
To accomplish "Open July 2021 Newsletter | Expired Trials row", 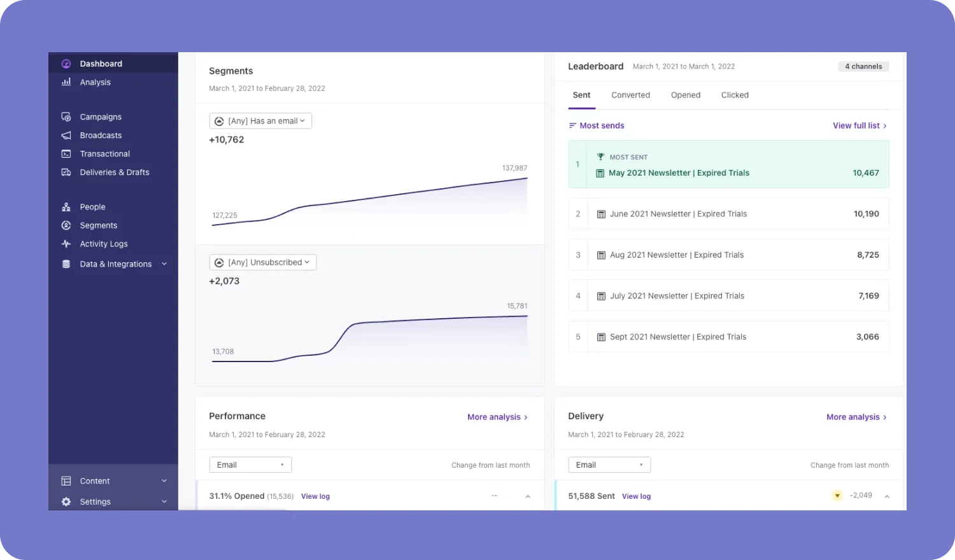I will point(728,296).
